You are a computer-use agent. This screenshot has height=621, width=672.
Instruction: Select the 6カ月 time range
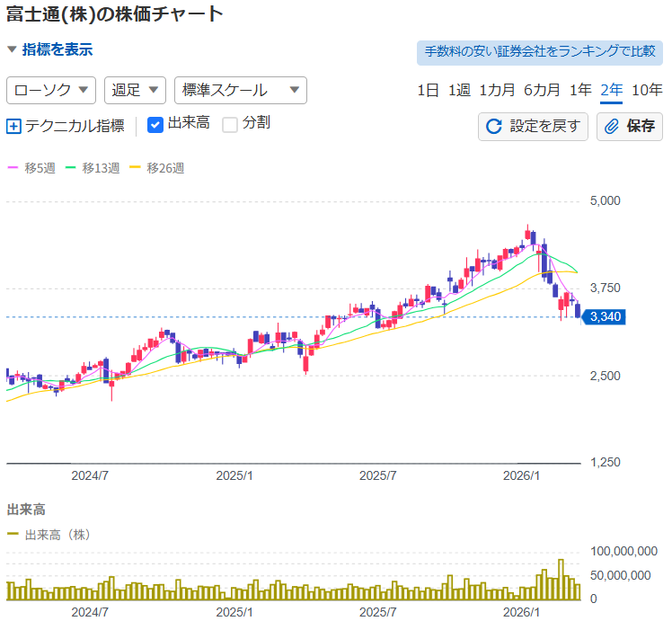(542, 90)
